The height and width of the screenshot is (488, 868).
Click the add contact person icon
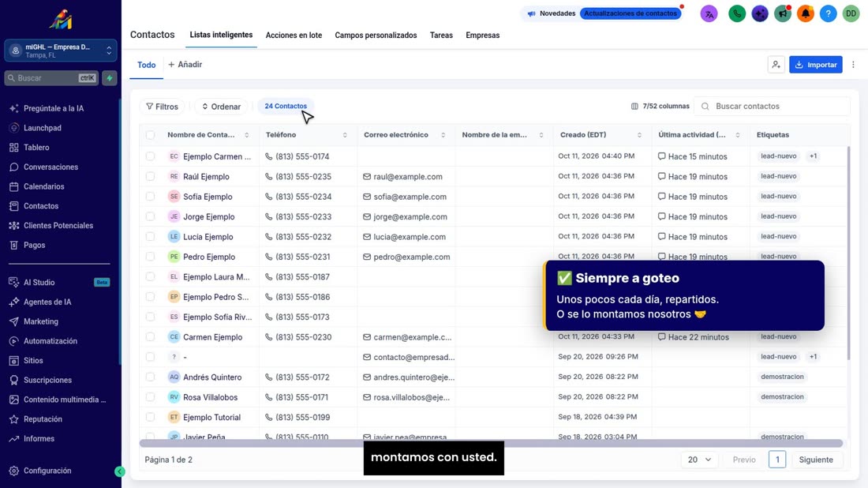(776, 65)
